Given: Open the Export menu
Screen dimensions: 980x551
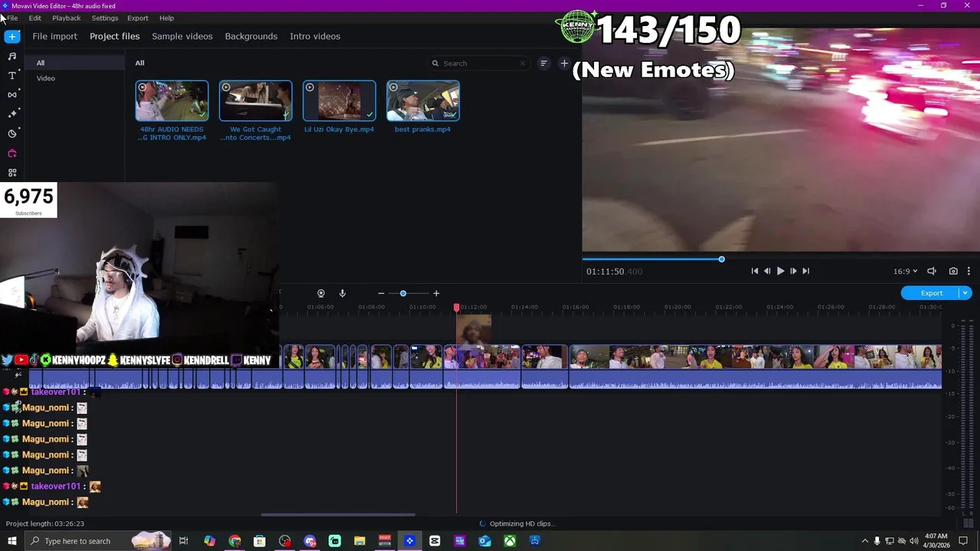Looking at the screenshot, I should 138,18.
